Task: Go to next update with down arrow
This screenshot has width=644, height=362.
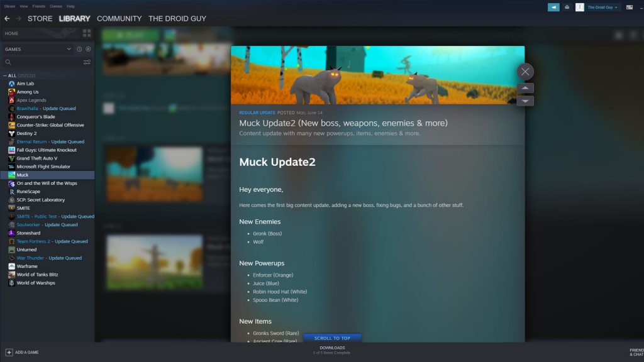Action: pos(525,101)
